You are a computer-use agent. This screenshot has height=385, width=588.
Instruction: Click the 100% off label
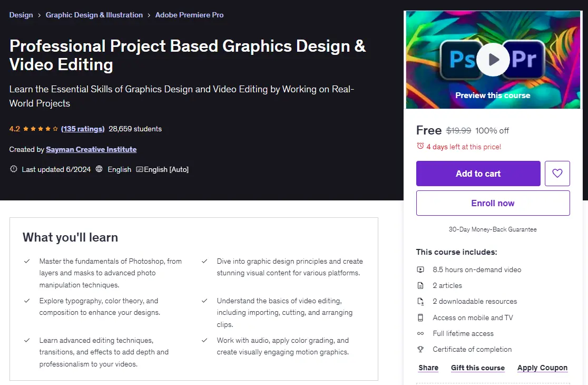pyautogui.click(x=492, y=131)
